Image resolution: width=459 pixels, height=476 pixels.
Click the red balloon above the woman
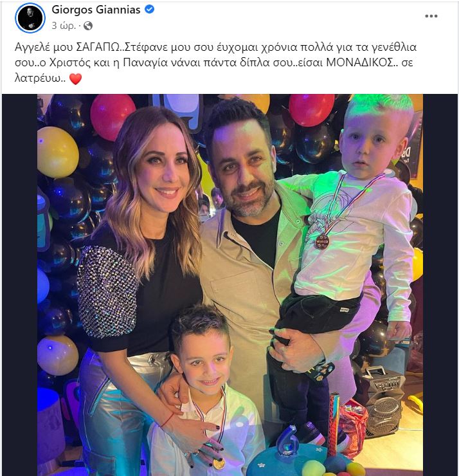(113, 117)
